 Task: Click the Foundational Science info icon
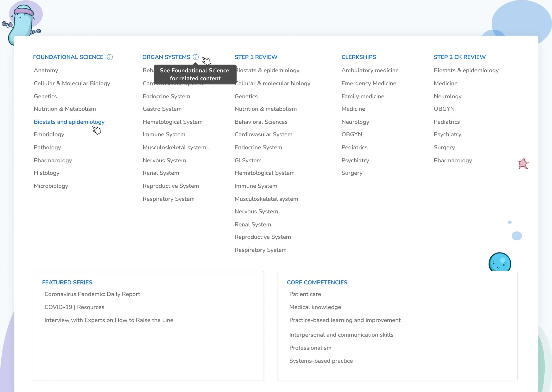coord(110,57)
